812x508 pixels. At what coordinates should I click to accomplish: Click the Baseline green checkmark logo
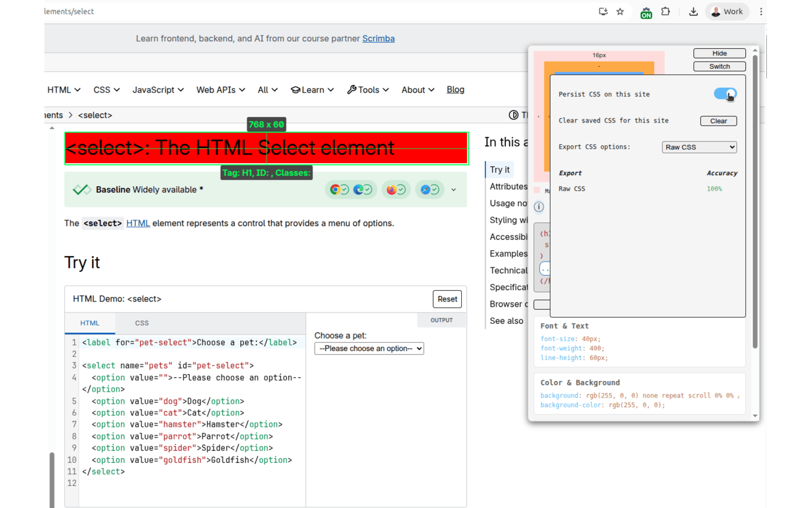(x=81, y=189)
